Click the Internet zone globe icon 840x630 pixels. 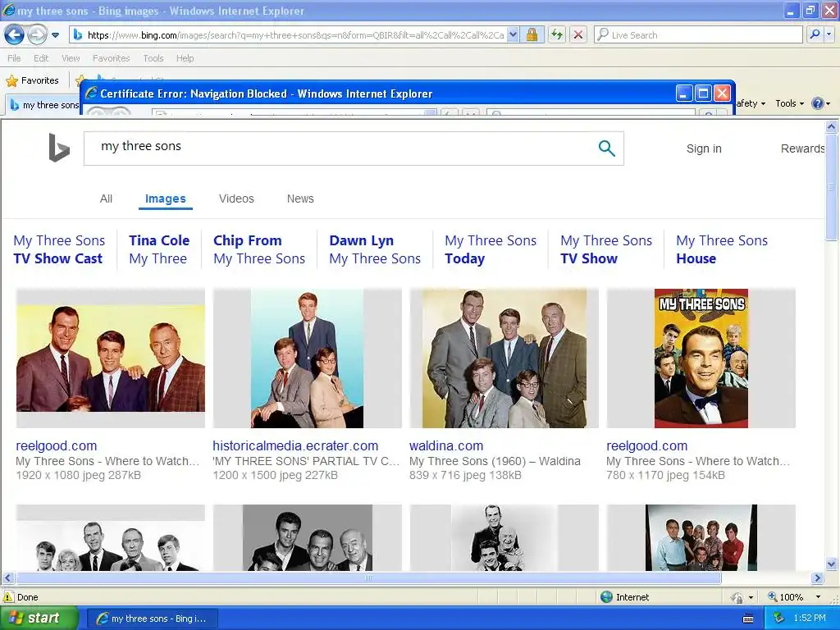pyautogui.click(x=606, y=597)
